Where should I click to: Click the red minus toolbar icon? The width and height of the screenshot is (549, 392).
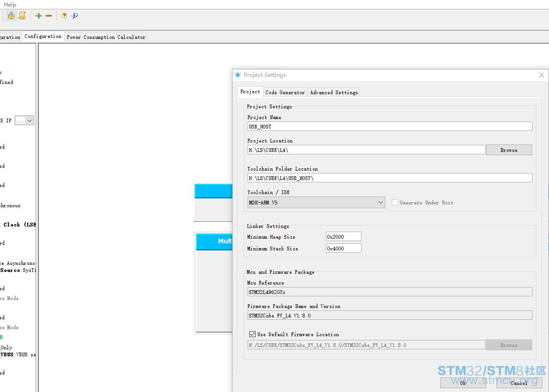point(49,15)
